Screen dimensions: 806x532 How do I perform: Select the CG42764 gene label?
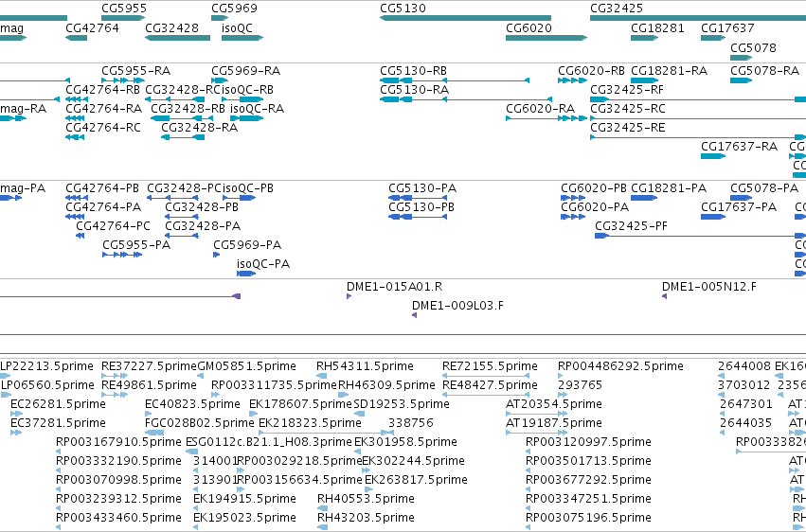coord(92,27)
